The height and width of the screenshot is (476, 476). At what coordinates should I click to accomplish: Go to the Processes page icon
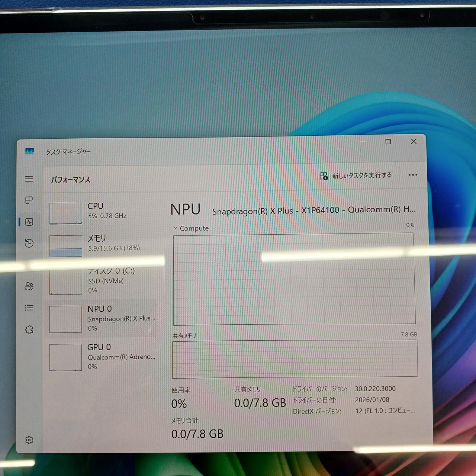(x=29, y=200)
